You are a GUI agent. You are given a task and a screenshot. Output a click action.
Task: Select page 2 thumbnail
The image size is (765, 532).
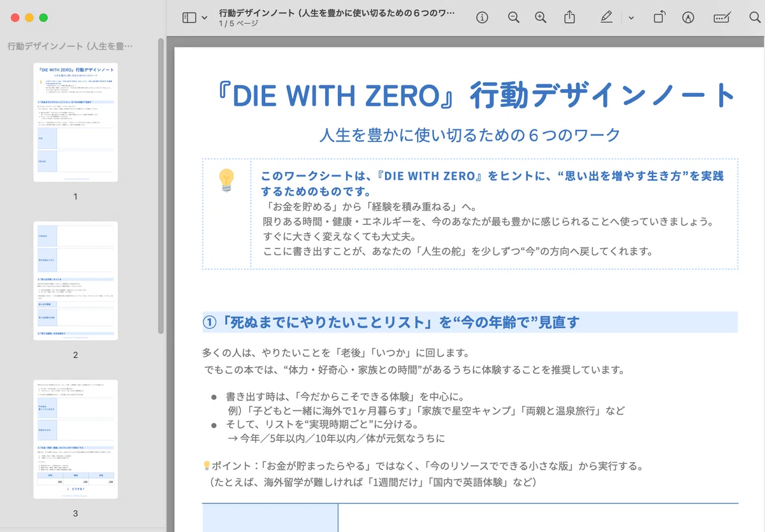coord(75,280)
